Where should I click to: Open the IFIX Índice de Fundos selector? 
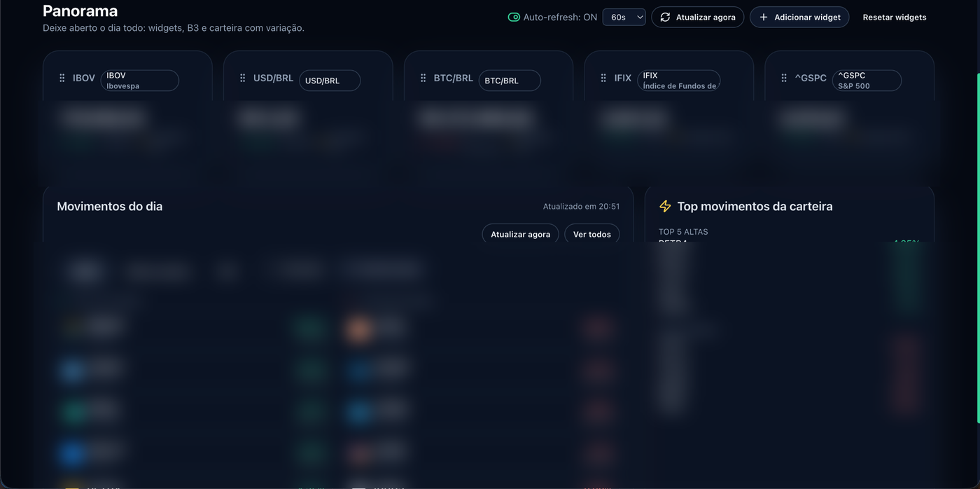(x=679, y=81)
